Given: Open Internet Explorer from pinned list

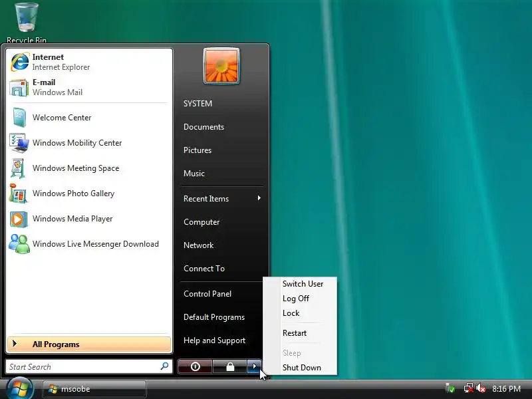Looking at the screenshot, I should pos(89,62).
